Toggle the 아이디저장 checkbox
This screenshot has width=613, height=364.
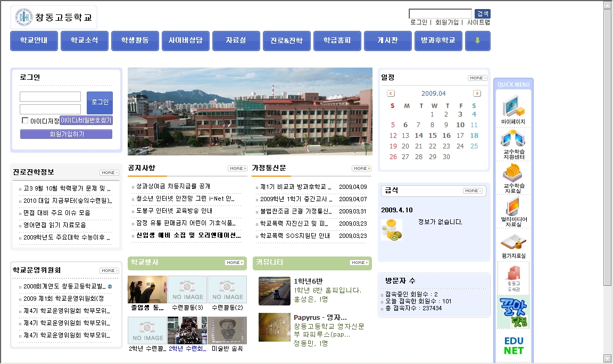[25, 121]
